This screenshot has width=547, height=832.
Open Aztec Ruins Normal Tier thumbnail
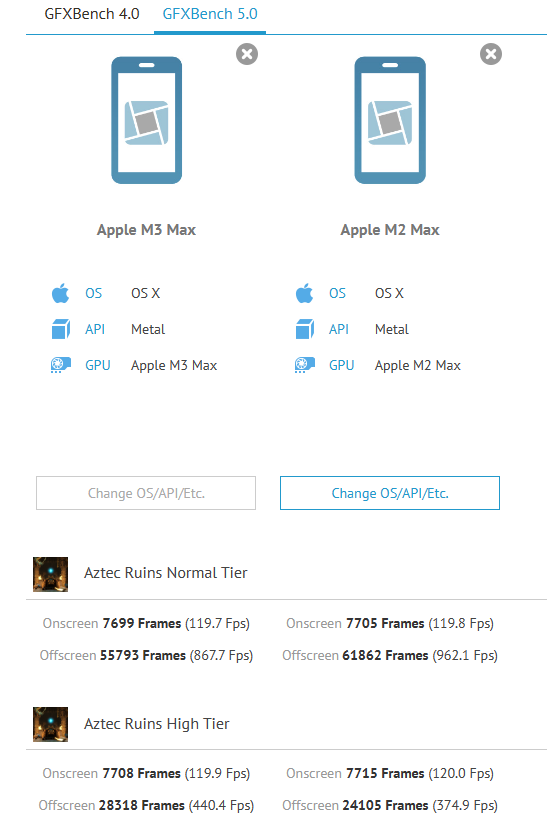(x=50, y=574)
